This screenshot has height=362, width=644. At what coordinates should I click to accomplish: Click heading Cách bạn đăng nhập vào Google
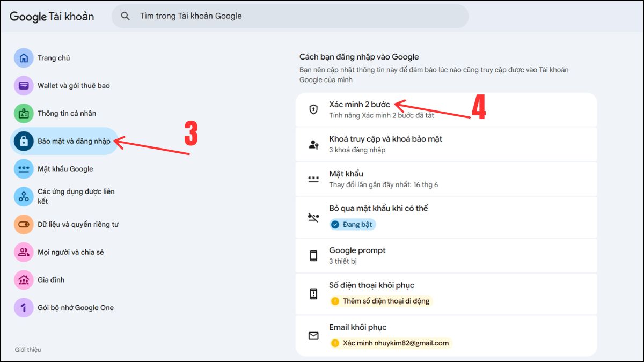pyautogui.click(x=359, y=57)
